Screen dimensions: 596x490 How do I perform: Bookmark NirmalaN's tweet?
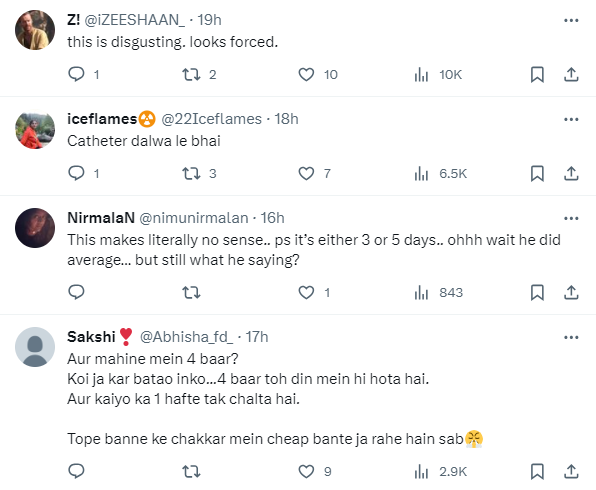[x=537, y=293]
